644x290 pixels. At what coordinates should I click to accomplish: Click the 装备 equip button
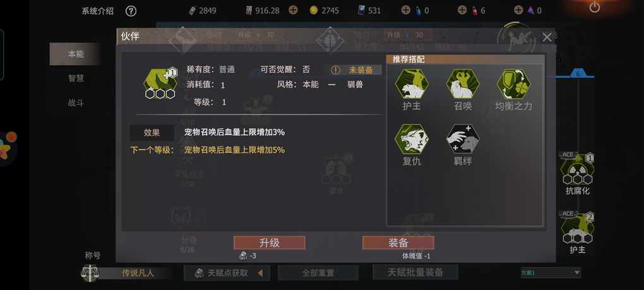click(398, 243)
